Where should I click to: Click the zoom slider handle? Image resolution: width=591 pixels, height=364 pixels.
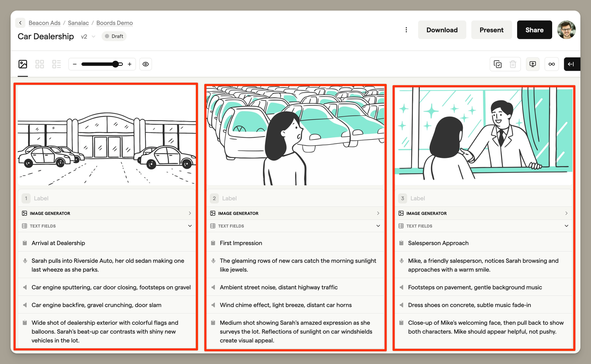coord(116,64)
